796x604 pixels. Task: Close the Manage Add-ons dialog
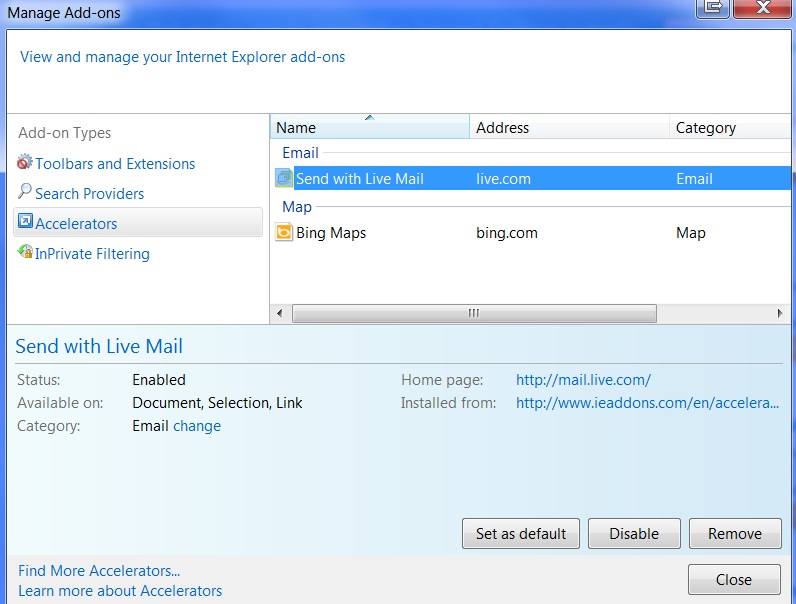pyautogui.click(x=734, y=579)
